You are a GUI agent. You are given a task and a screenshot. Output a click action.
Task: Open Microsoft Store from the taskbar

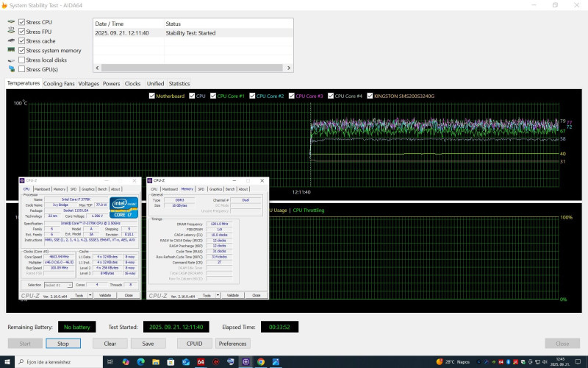pyautogui.click(x=171, y=361)
